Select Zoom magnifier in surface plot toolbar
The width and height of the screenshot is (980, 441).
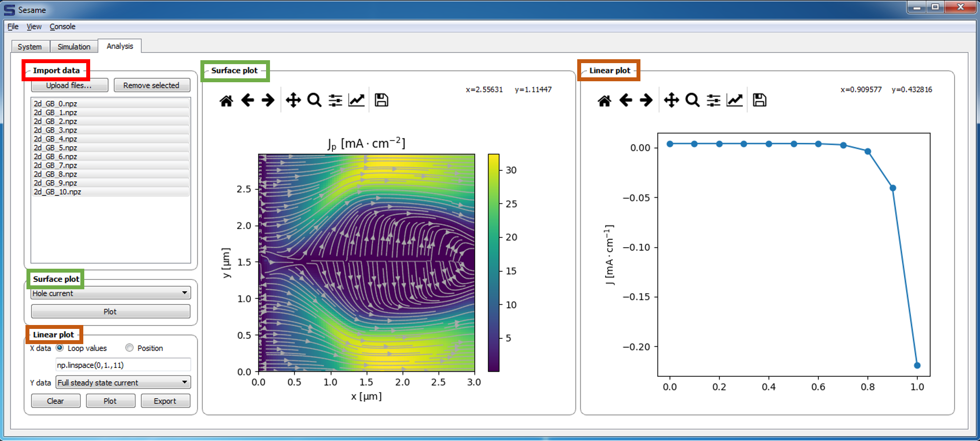314,100
